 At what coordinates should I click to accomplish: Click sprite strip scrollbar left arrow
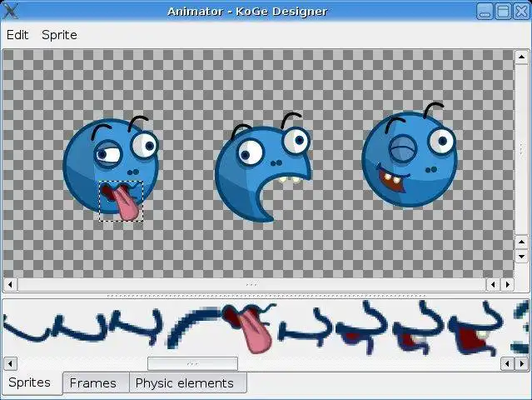pyautogui.click(x=10, y=363)
